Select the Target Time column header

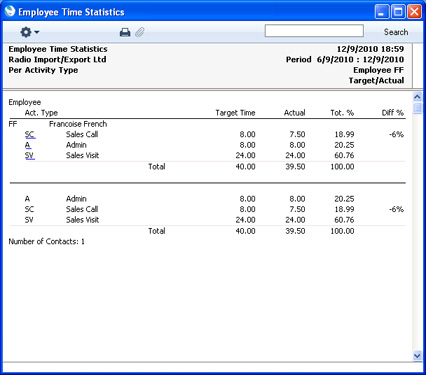point(235,113)
